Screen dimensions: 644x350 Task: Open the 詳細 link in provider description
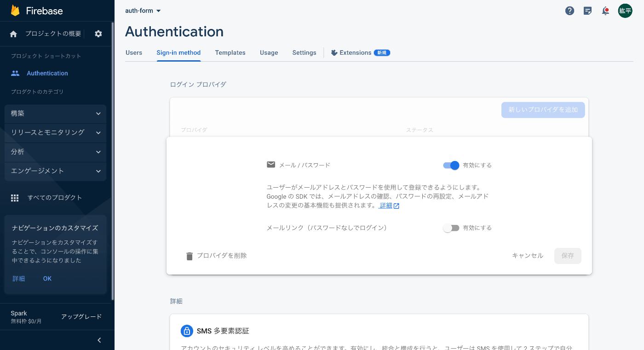(386, 206)
